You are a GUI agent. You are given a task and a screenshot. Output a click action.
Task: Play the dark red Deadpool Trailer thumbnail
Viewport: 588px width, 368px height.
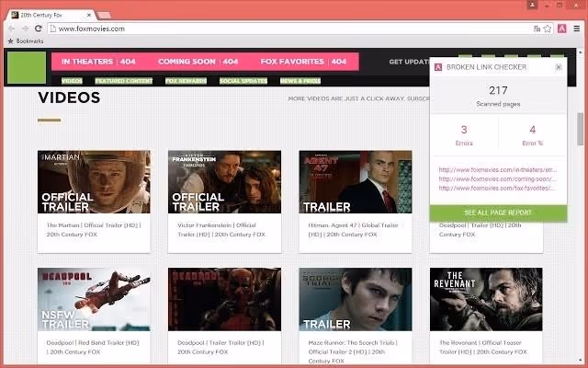coord(224,299)
